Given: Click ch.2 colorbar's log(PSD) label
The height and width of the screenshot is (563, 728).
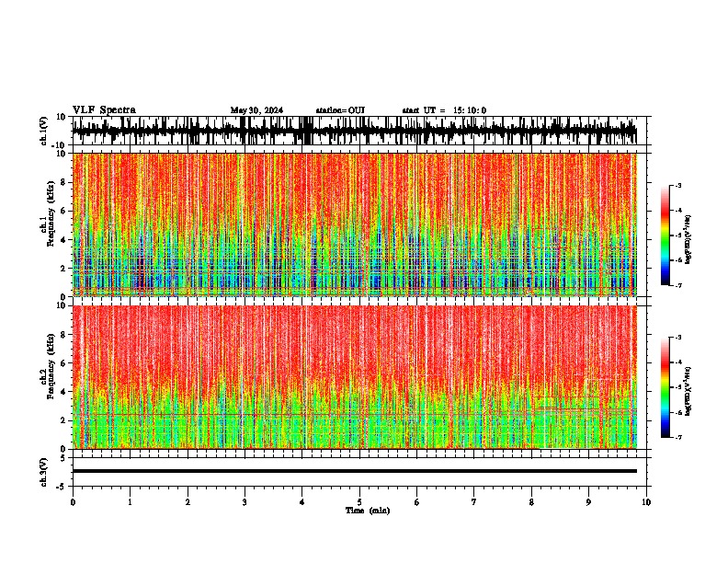Looking at the screenshot, I should [688, 391].
